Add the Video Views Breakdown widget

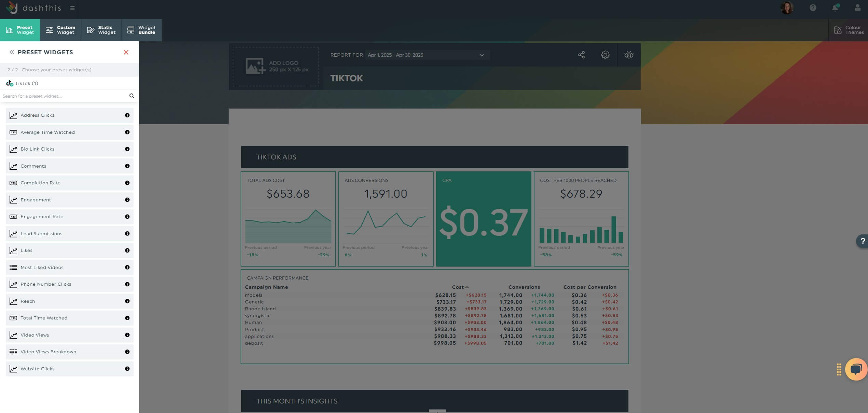(48, 352)
